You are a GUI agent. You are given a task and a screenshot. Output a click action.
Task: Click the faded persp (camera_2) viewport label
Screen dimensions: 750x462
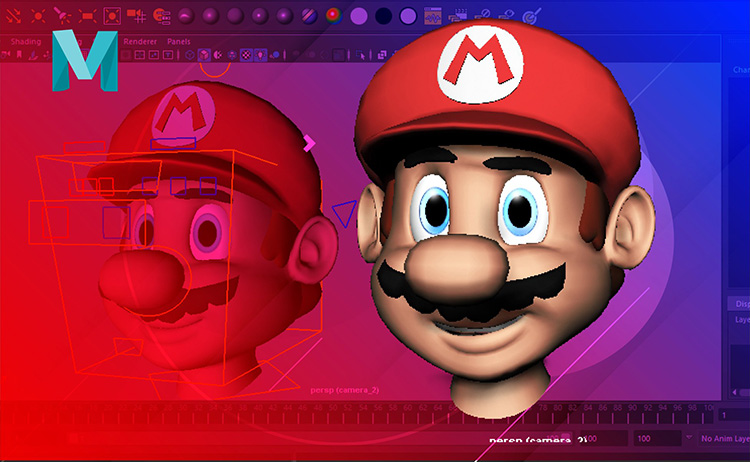coord(344,390)
